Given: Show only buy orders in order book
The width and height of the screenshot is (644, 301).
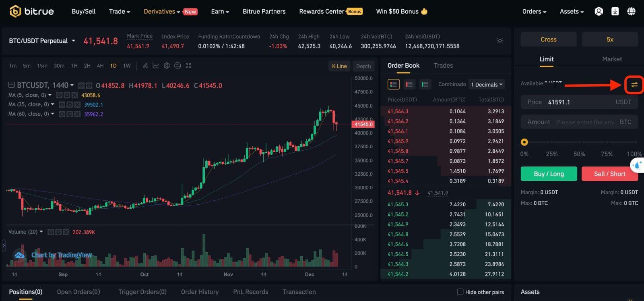Looking at the screenshot, I should [425, 84].
